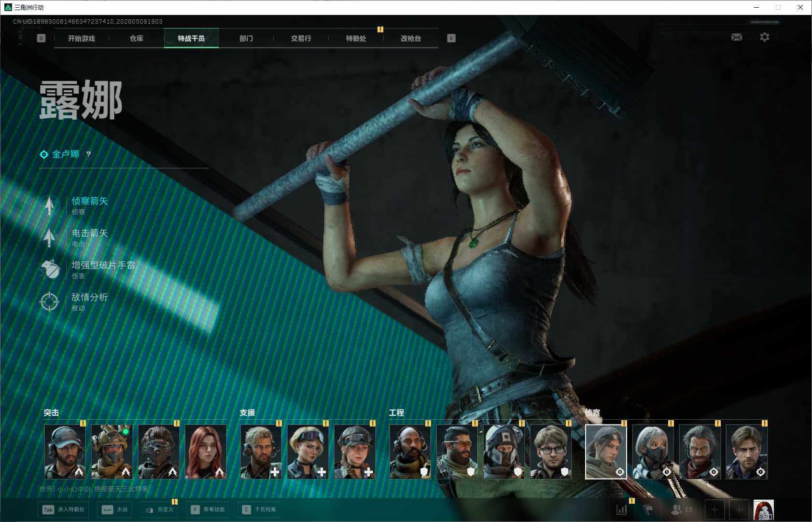
Task: Click the 敌情分析 passive skill name
Action: click(90, 297)
